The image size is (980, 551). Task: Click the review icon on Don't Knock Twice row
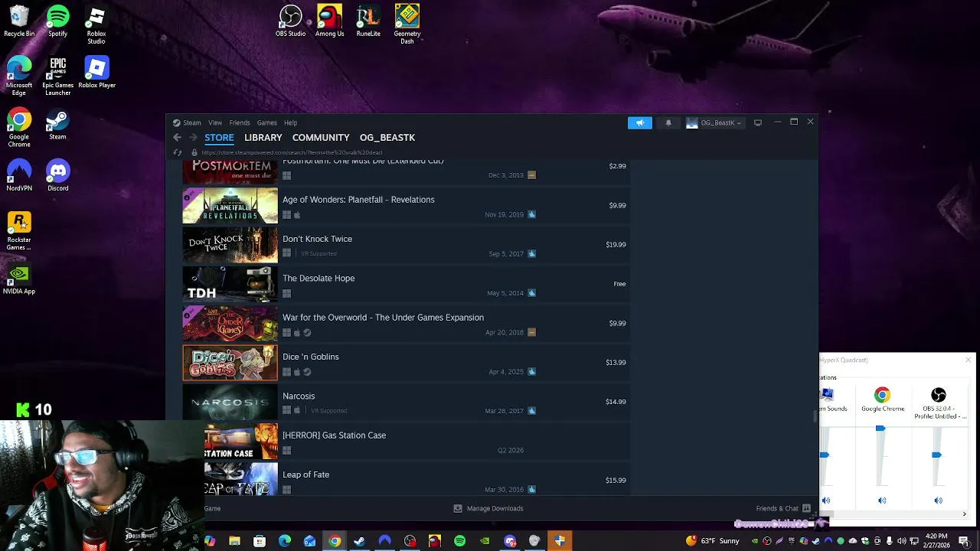[531, 253]
